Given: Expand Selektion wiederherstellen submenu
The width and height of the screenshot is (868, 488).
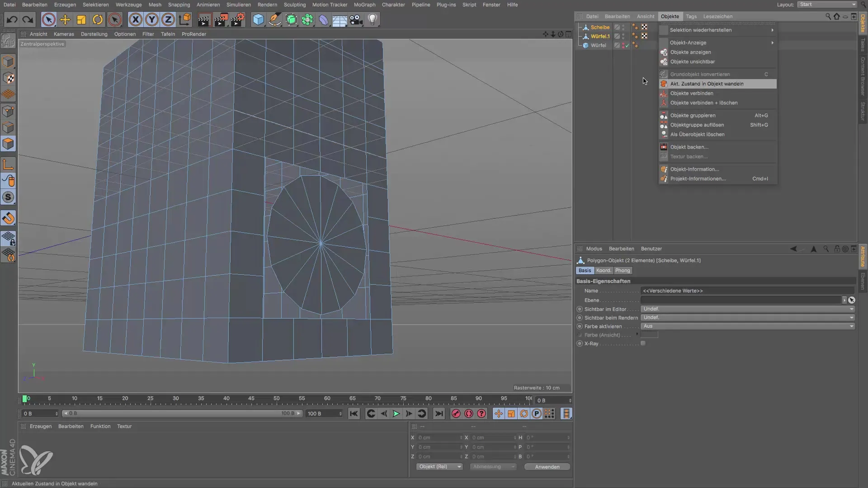Looking at the screenshot, I should click(718, 30).
